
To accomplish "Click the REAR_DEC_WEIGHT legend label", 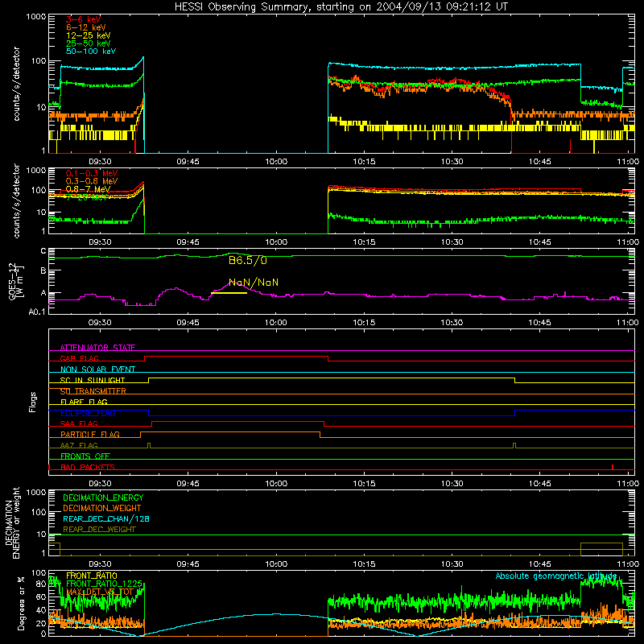I will pos(99,530).
